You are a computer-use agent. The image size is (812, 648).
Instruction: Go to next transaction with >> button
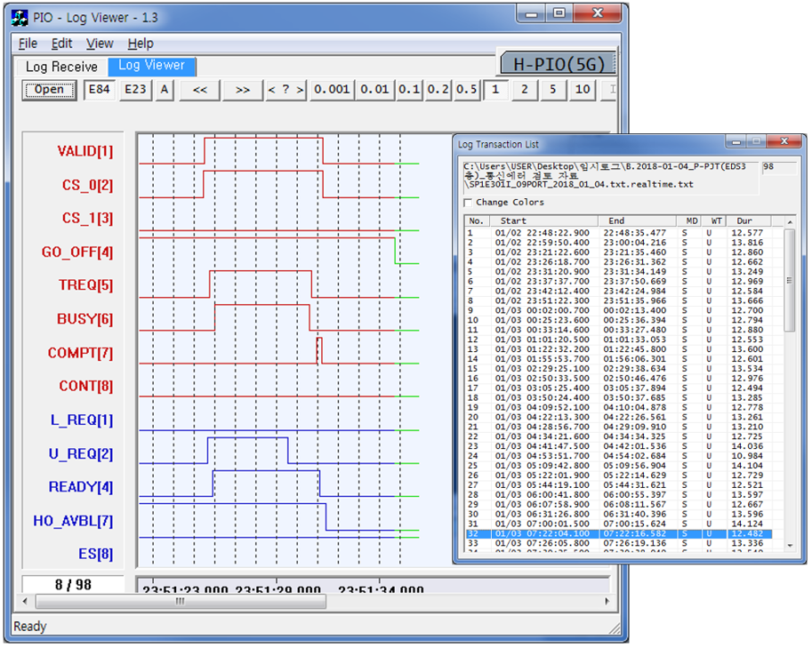click(x=242, y=90)
